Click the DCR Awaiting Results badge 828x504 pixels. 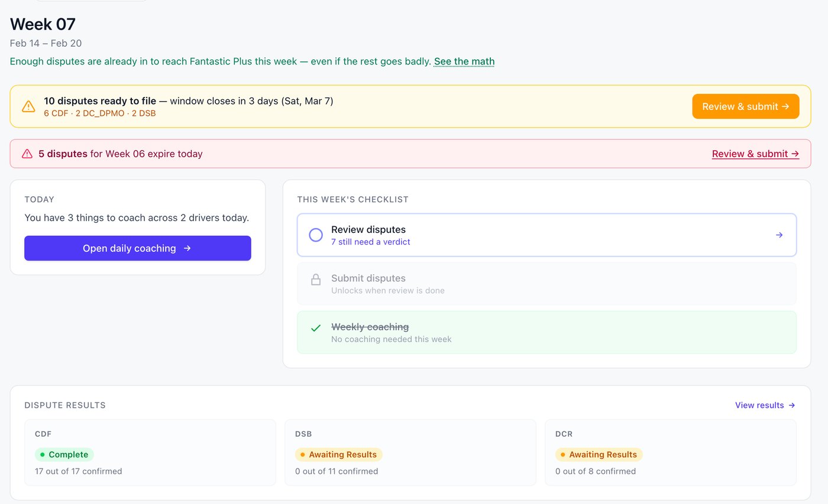click(599, 454)
